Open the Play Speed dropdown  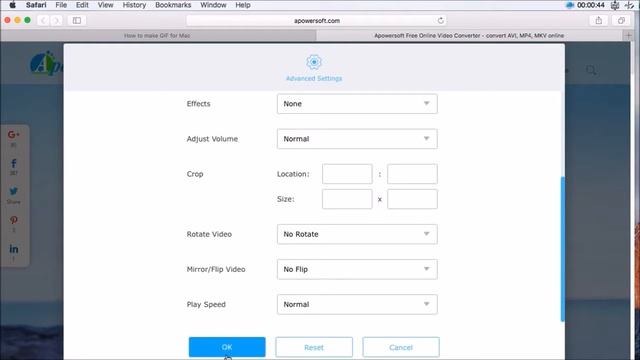(x=357, y=304)
